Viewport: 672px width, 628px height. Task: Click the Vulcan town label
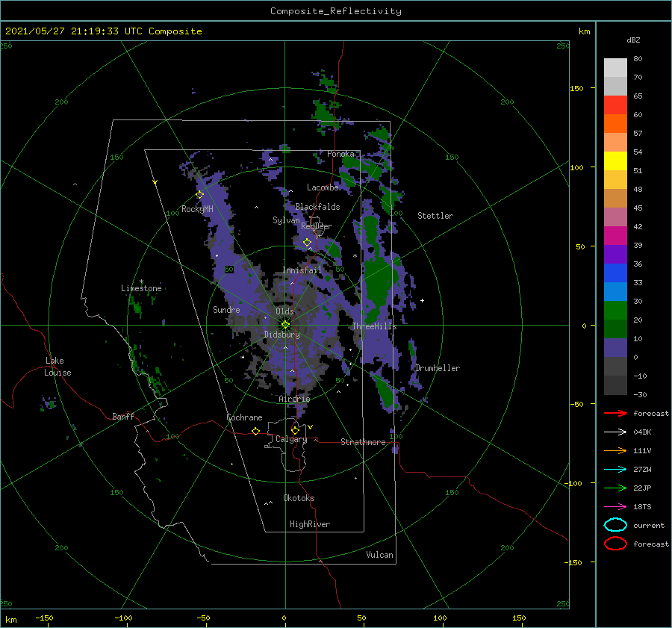point(379,555)
